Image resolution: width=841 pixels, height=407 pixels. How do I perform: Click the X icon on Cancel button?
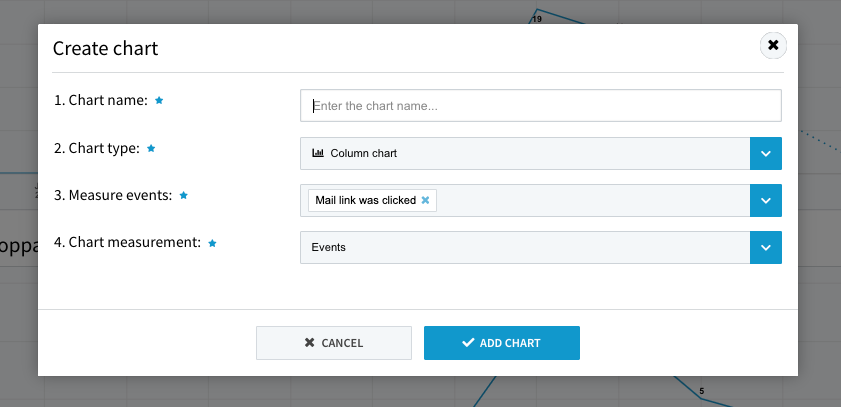309,343
